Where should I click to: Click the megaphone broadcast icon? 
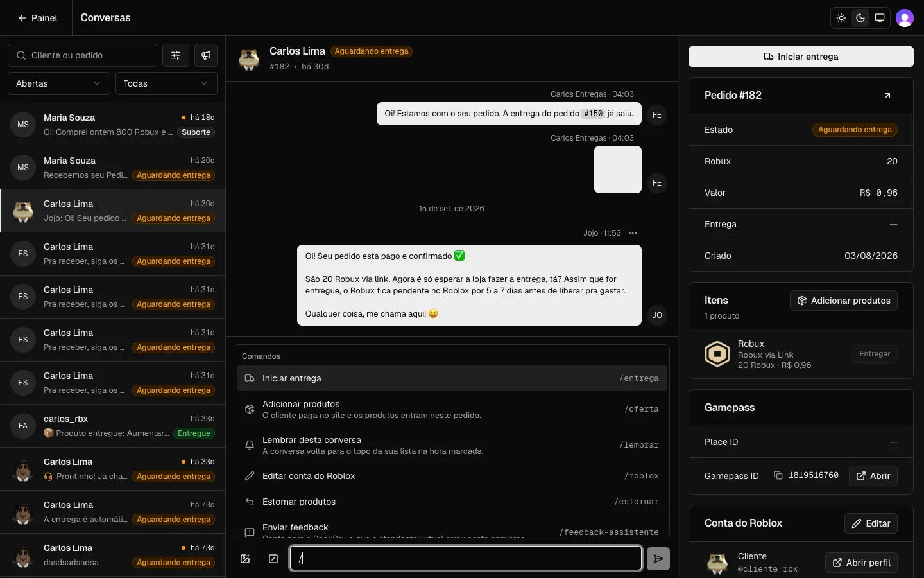coord(206,55)
